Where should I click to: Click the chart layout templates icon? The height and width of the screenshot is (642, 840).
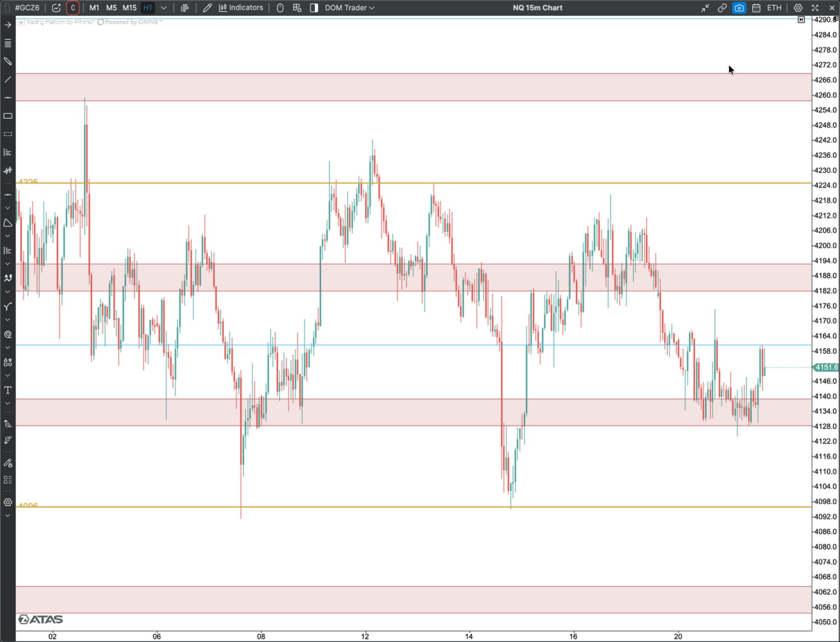pos(297,8)
